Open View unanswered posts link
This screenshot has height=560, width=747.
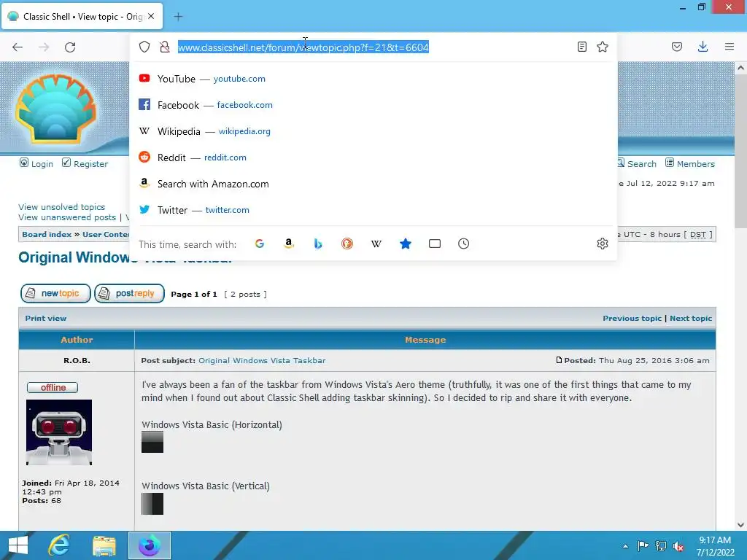click(67, 217)
